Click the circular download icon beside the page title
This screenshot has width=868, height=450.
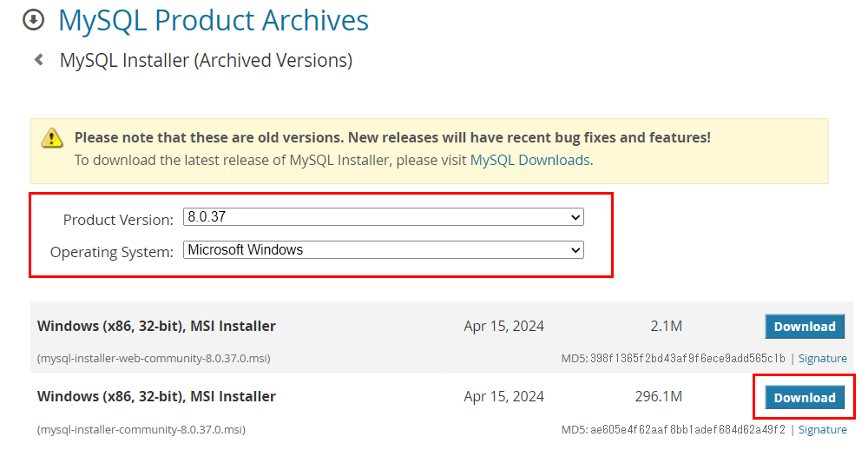pos(33,20)
